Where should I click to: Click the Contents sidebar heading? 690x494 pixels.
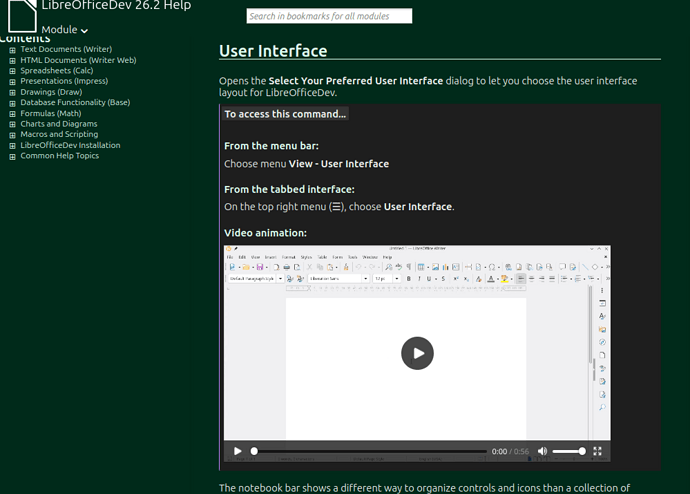point(25,39)
